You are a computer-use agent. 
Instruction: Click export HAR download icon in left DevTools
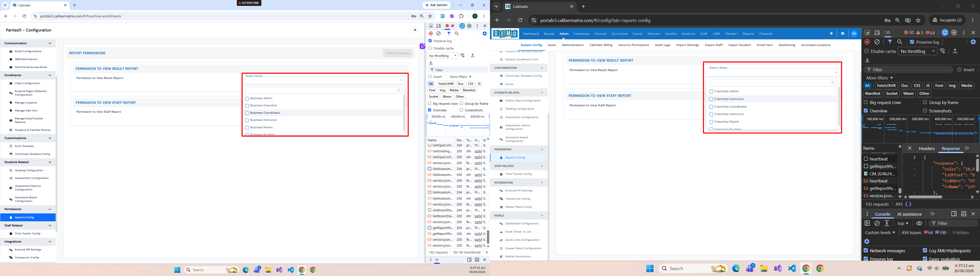click(x=431, y=63)
